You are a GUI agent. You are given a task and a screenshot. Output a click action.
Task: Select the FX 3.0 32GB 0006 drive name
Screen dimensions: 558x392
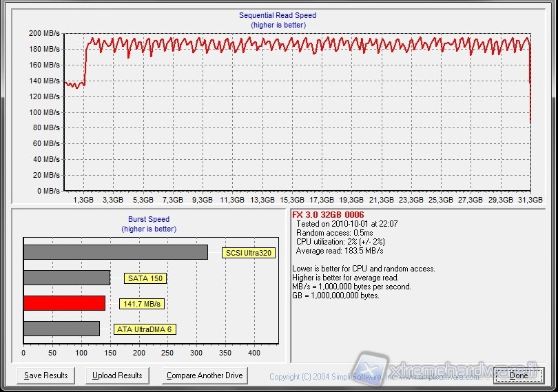(328, 215)
